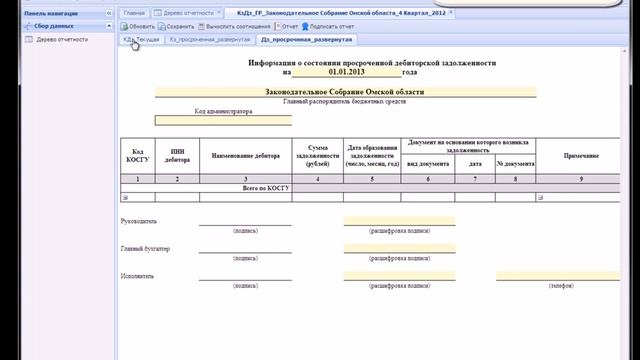640x360 pixels.
Task: Click the empty ИНН дебитора cell
Action: coord(177,198)
